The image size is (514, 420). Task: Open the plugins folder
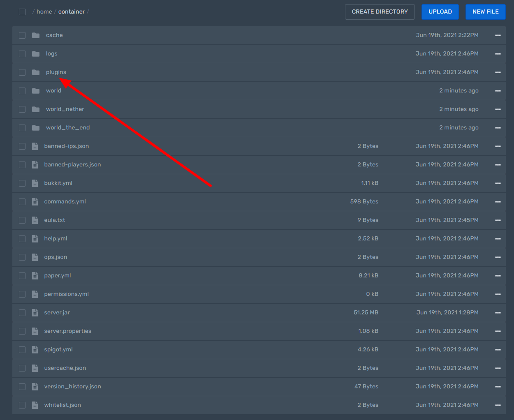pos(56,72)
